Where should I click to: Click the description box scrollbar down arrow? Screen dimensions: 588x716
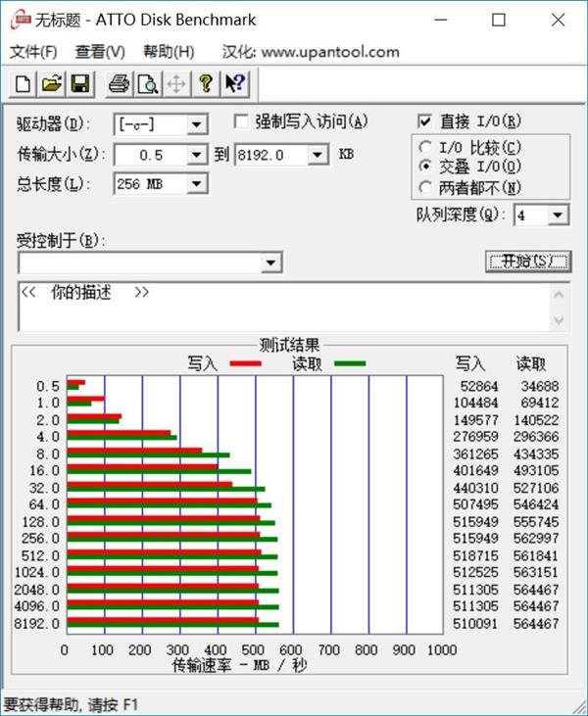[559, 321]
